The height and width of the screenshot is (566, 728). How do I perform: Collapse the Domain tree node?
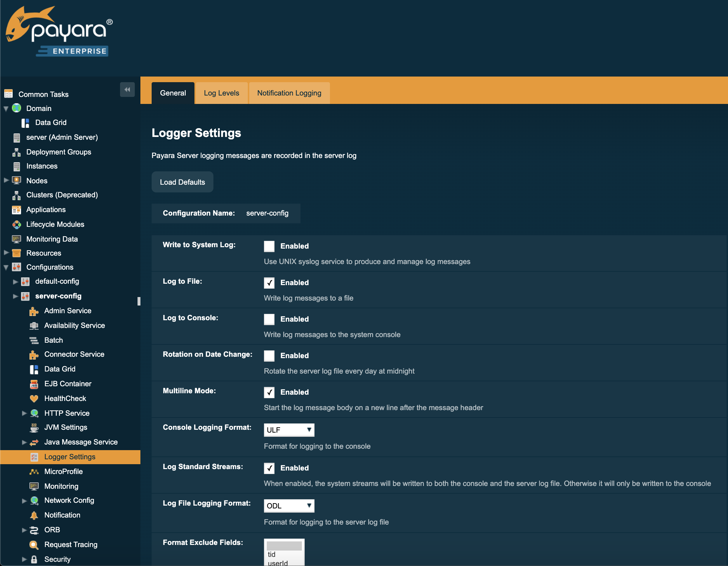[x=6, y=109]
